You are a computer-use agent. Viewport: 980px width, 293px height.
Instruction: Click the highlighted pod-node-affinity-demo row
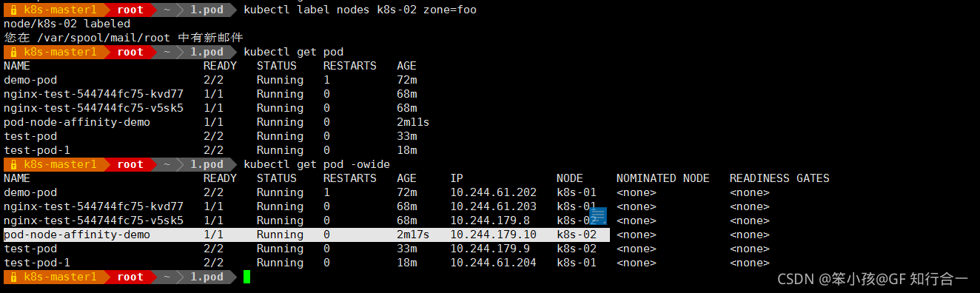pyautogui.click(x=306, y=235)
